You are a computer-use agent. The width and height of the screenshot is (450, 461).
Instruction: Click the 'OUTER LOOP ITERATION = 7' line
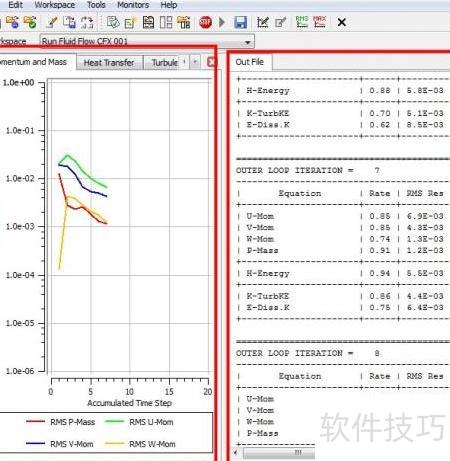point(308,170)
